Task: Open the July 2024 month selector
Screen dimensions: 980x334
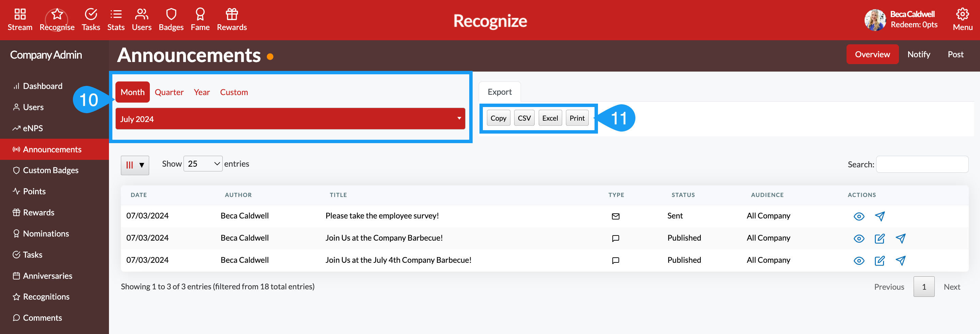Action: (x=290, y=119)
